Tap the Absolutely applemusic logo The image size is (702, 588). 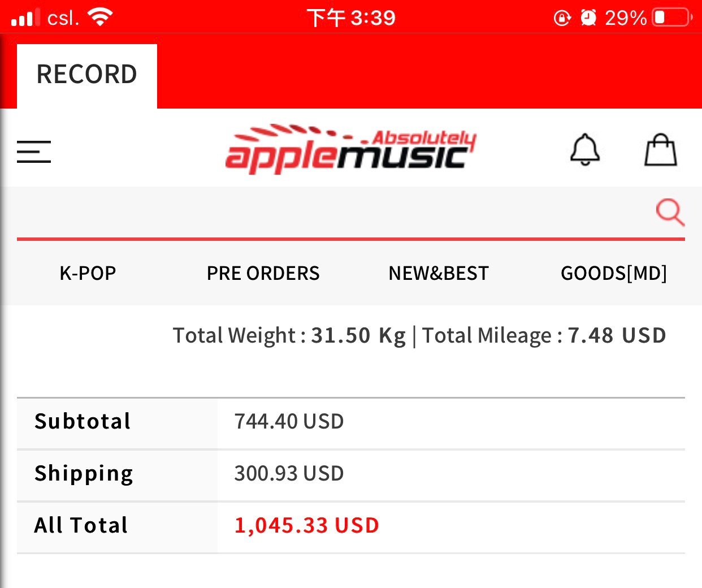click(x=350, y=149)
